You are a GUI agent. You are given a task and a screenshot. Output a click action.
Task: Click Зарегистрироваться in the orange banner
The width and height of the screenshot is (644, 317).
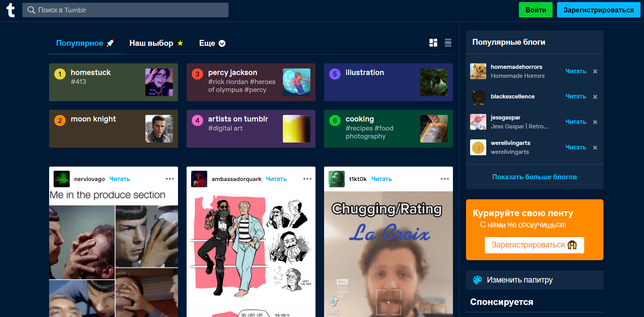point(534,245)
